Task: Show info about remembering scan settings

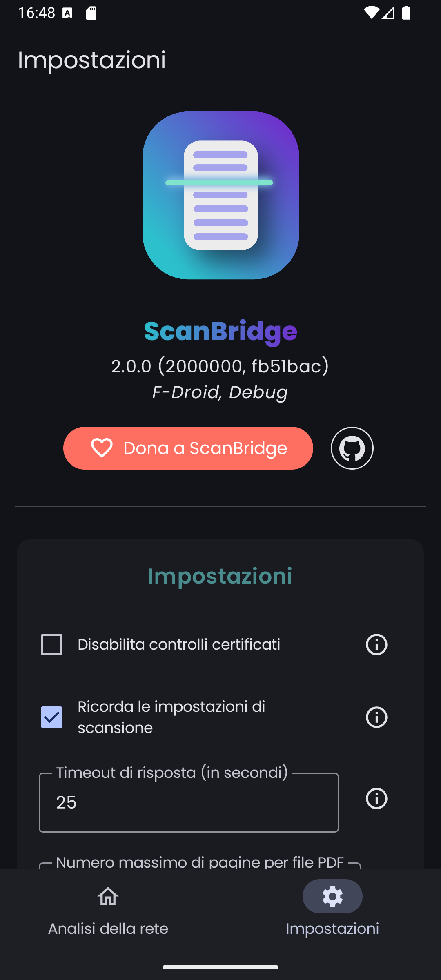Action: (376, 717)
